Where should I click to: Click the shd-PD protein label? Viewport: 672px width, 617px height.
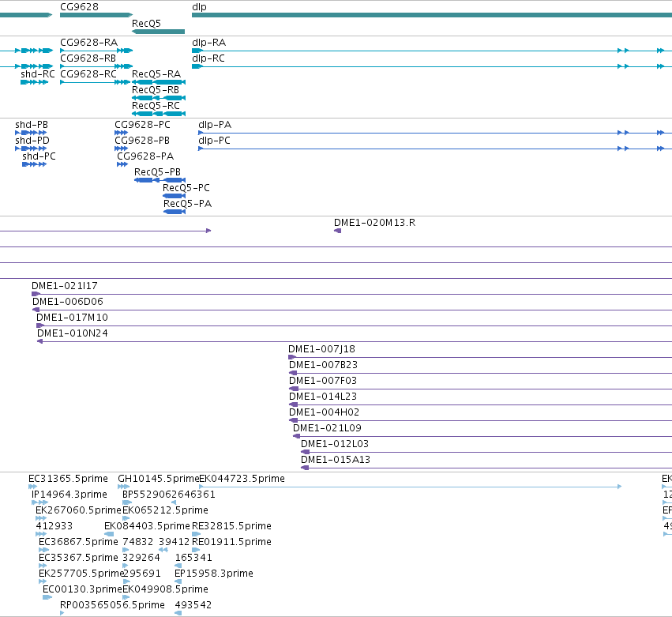(32, 141)
